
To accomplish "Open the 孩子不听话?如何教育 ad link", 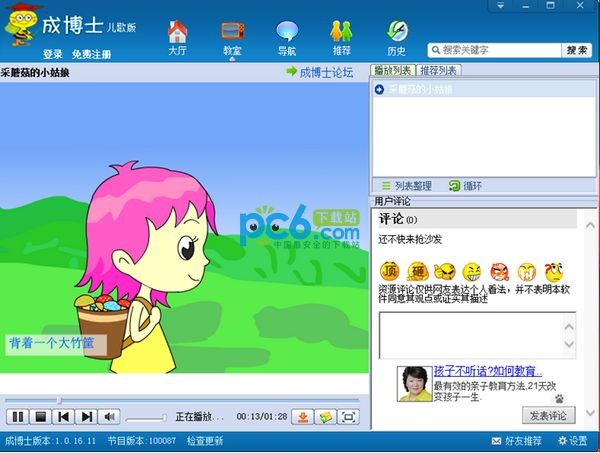I will coord(488,371).
